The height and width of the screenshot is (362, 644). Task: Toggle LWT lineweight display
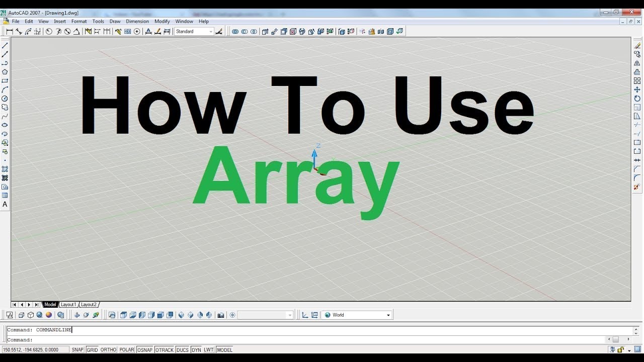(209, 350)
